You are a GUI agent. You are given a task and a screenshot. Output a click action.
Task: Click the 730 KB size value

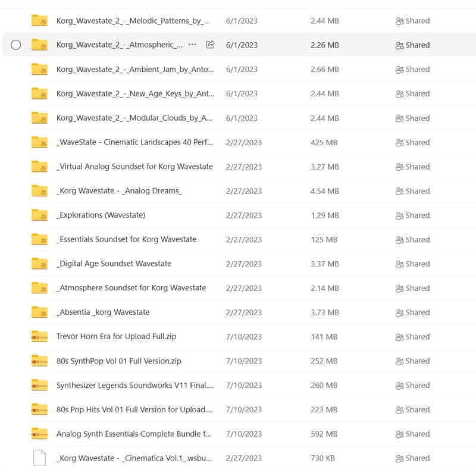tap(322, 458)
